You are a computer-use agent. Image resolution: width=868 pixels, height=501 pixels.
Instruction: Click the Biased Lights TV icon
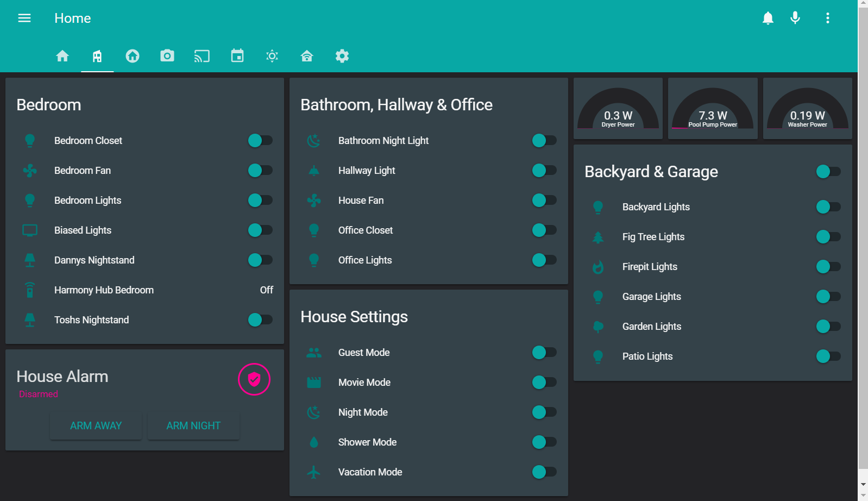(x=30, y=230)
